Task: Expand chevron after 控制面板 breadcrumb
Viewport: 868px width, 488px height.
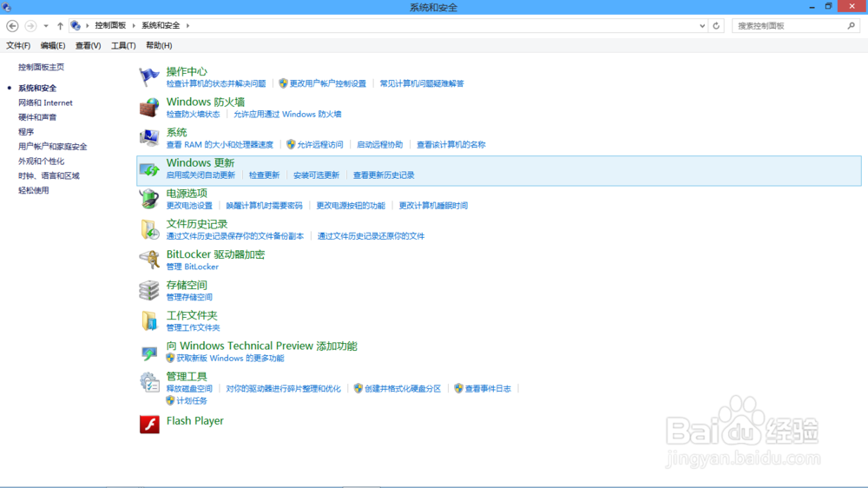Action: [134, 25]
